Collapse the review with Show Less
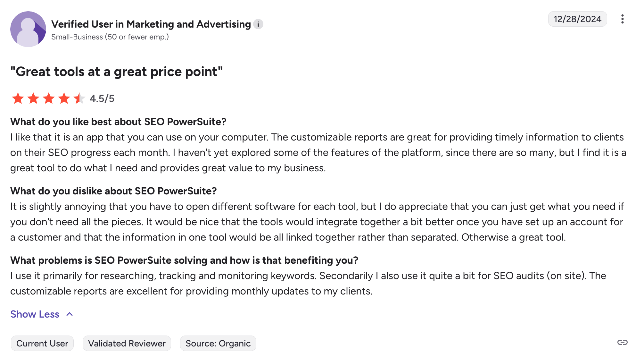 [35, 314]
